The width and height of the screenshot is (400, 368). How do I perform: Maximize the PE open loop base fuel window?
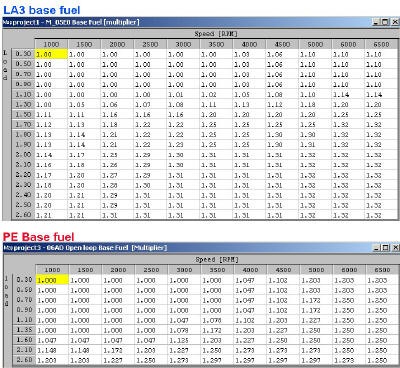(x=386, y=248)
